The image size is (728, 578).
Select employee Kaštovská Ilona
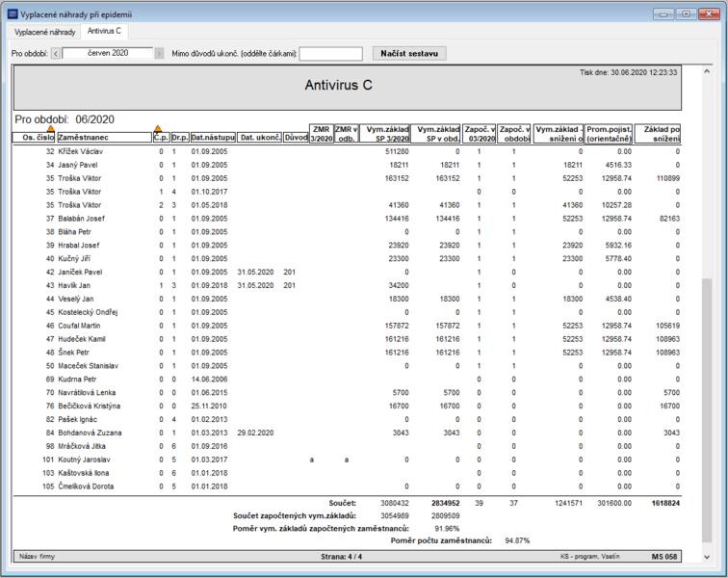tap(84, 473)
